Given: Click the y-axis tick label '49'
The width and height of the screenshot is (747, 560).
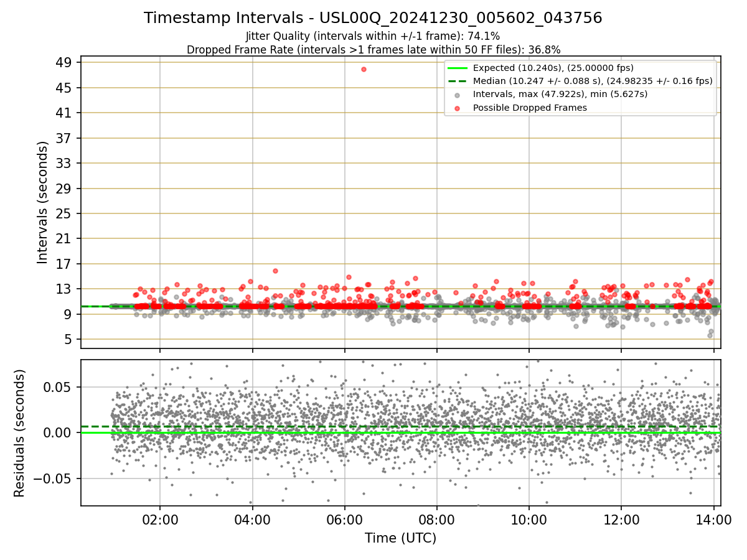Looking at the screenshot, I should pyautogui.click(x=65, y=63).
